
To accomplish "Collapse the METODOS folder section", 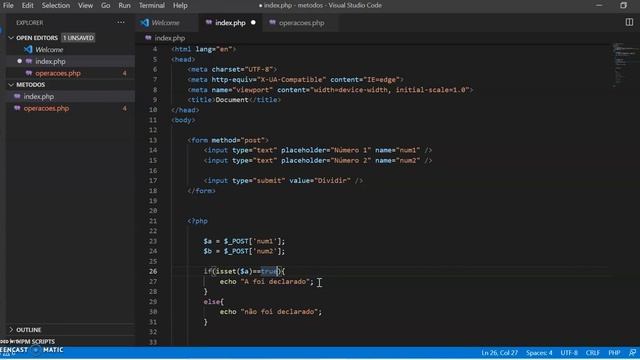I will click(x=11, y=85).
